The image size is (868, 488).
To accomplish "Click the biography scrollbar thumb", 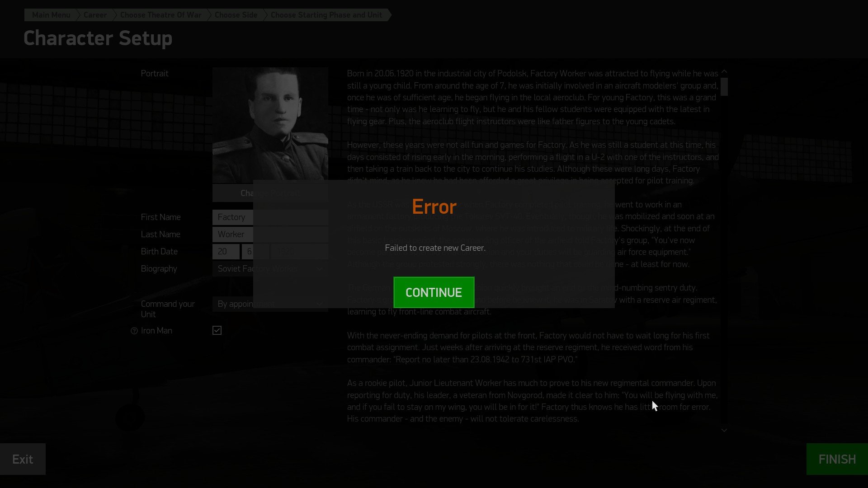I will (x=724, y=87).
